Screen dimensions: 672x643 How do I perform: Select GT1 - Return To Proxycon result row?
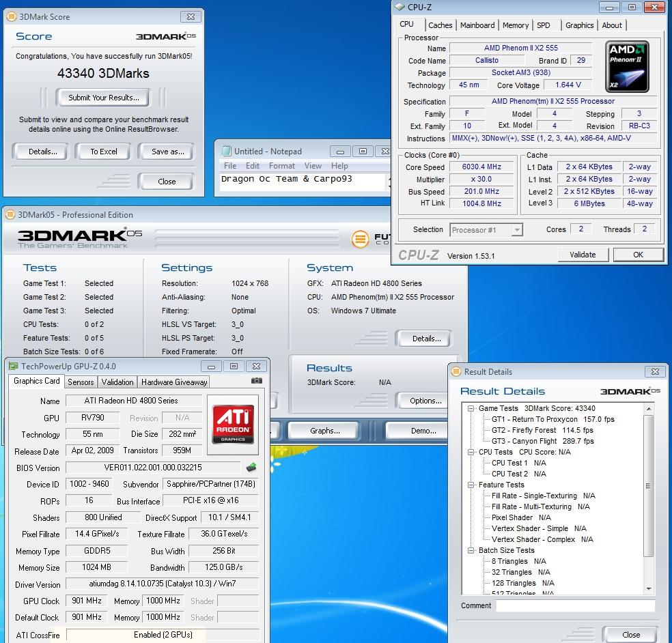tap(553, 419)
